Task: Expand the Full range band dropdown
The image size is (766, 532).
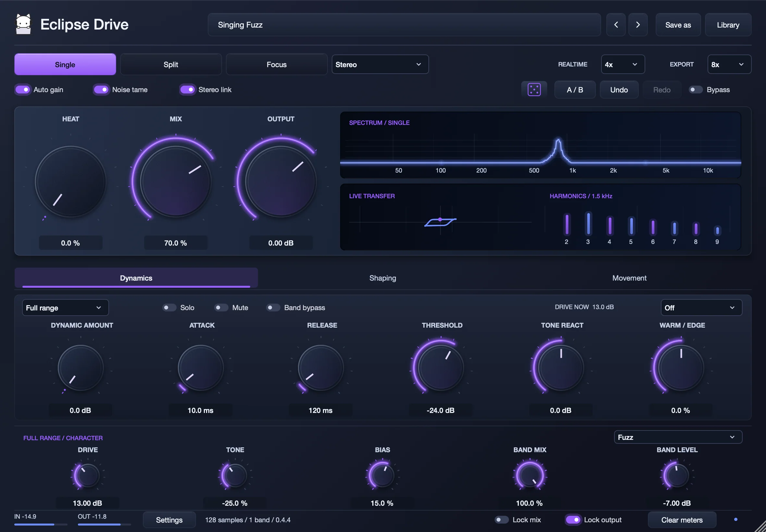Action: (x=65, y=308)
